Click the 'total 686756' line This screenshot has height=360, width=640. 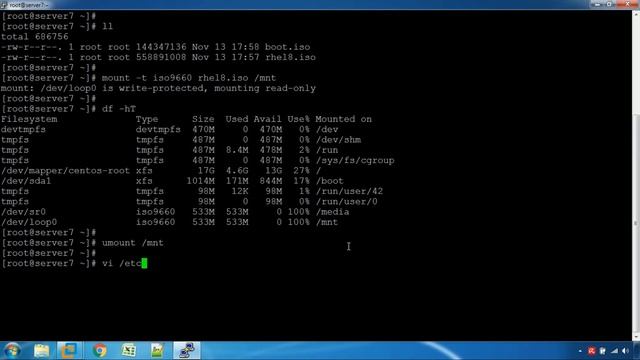click(35, 37)
